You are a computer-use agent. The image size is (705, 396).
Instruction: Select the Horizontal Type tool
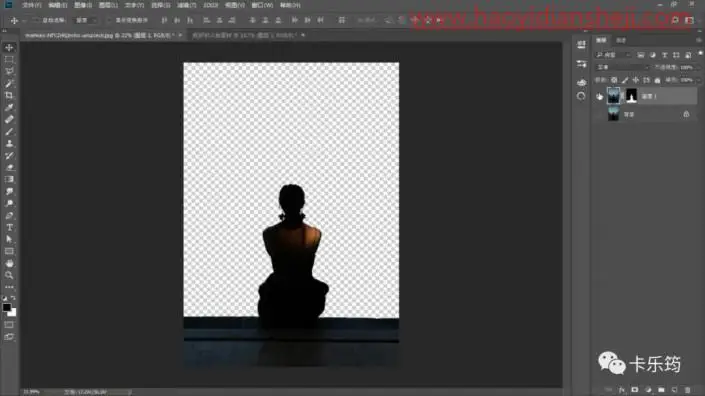[9, 227]
